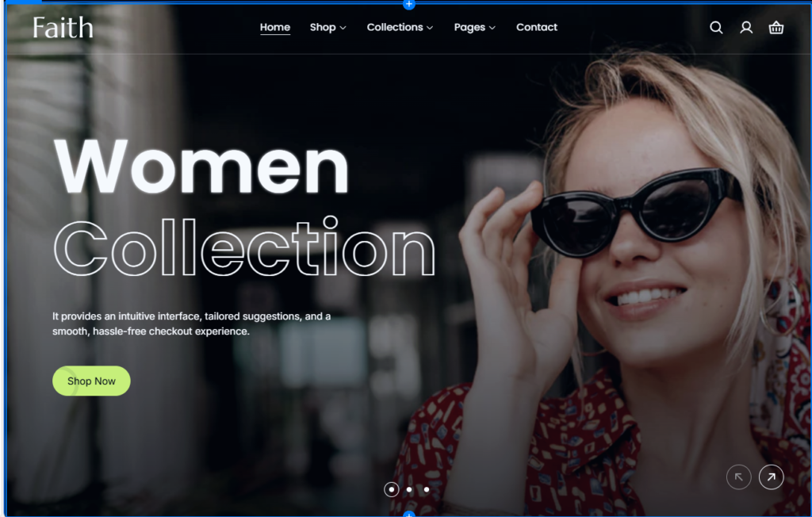Open the Contact page link
Screen dimensions: 812x517
pyautogui.click(x=537, y=28)
